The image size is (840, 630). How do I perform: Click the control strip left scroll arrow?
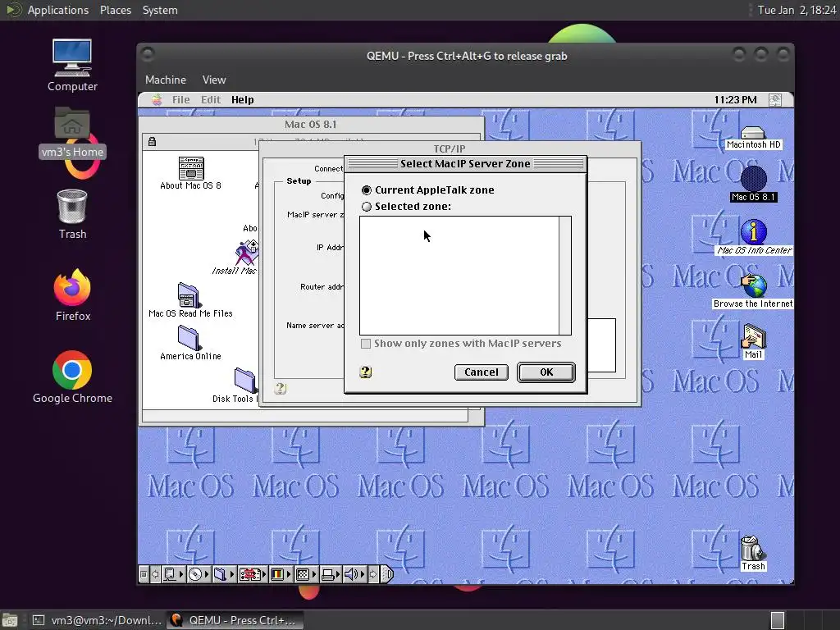(x=155, y=574)
